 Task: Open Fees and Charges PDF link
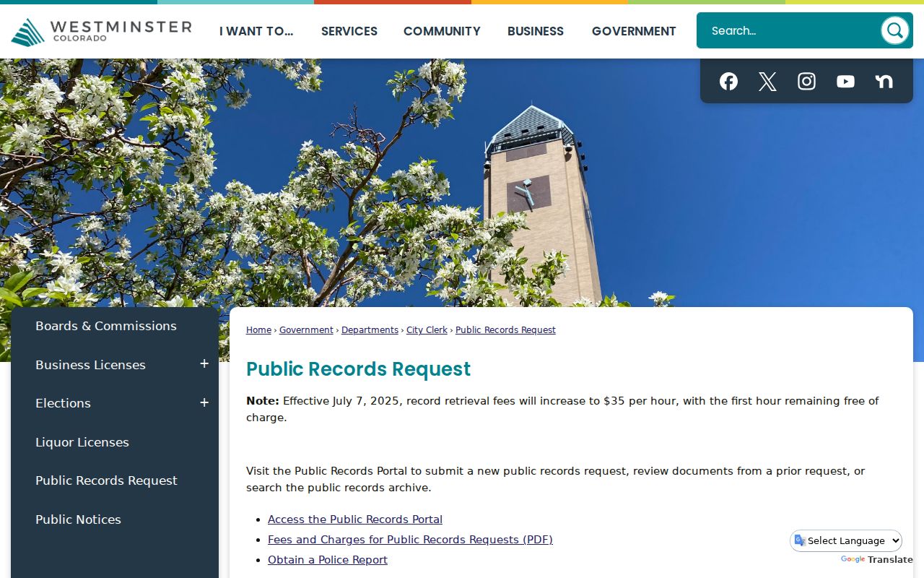(x=410, y=540)
